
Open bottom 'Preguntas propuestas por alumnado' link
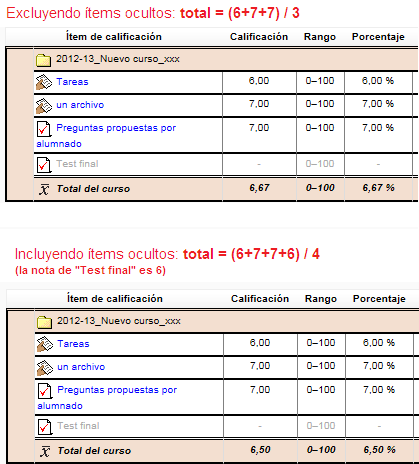(x=107, y=398)
